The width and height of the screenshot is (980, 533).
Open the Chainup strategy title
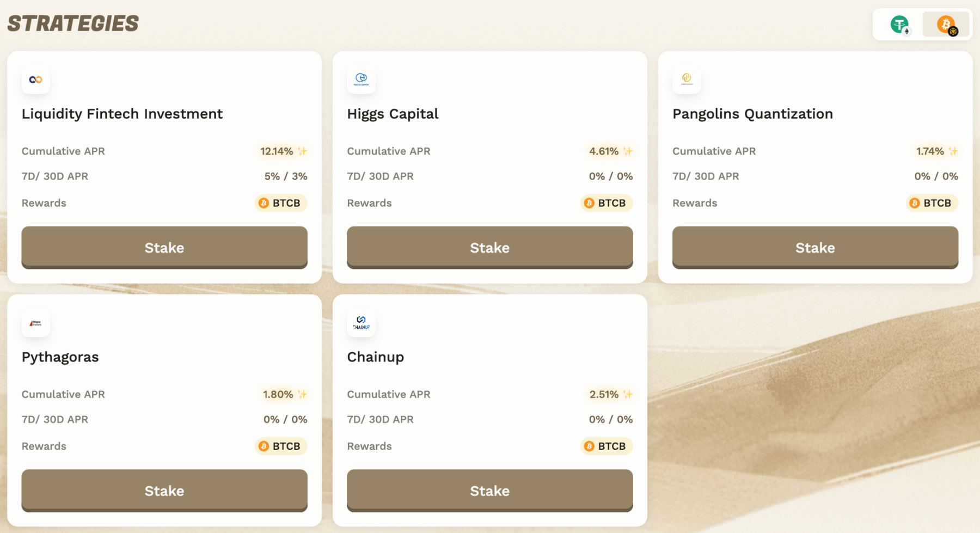pyautogui.click(x=376, y=357)
